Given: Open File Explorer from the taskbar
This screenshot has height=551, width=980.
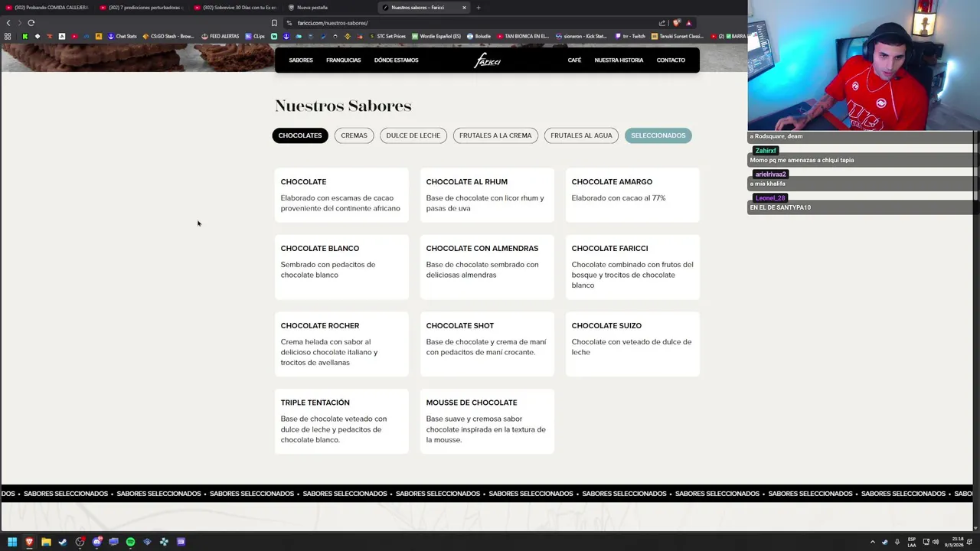Looking at the screenshot, I should coord(46,542).
